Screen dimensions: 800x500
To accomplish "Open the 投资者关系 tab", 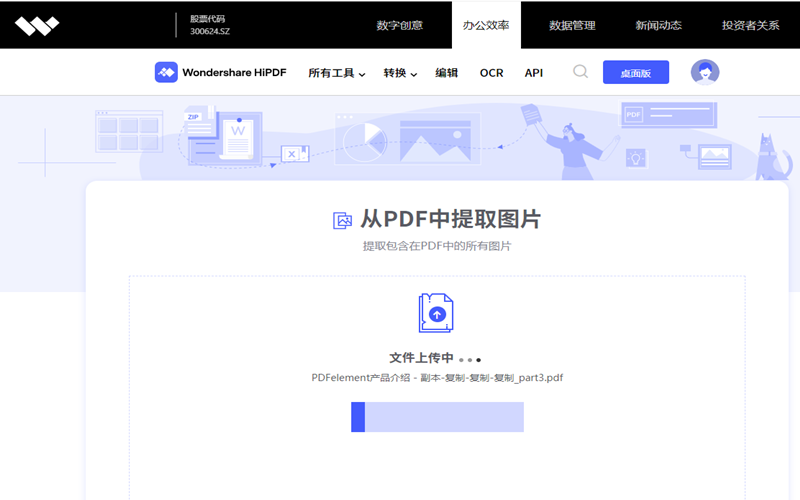I will 750,25.
